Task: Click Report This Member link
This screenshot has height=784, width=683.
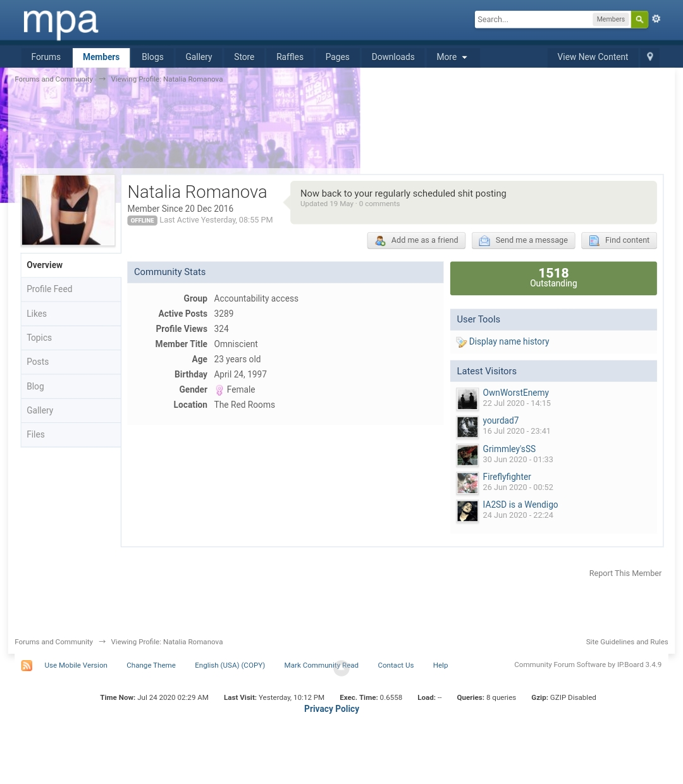Action: coord(625,573)
